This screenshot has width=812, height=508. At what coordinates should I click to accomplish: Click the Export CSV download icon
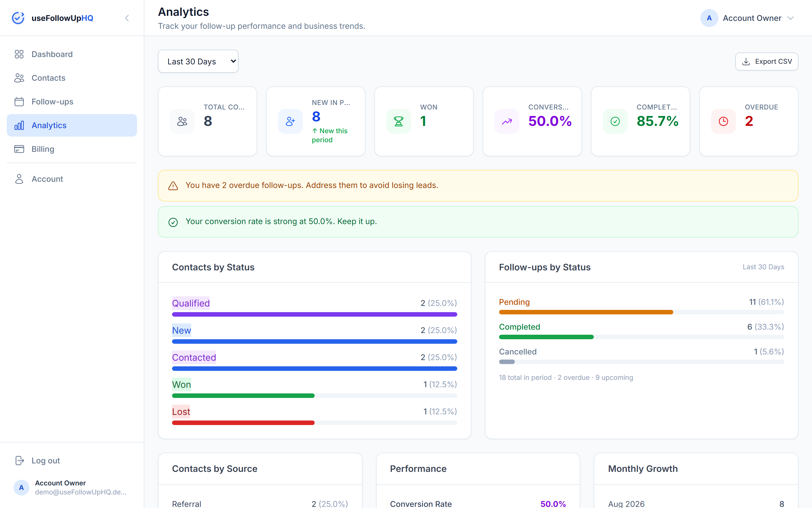click(746, 62)
